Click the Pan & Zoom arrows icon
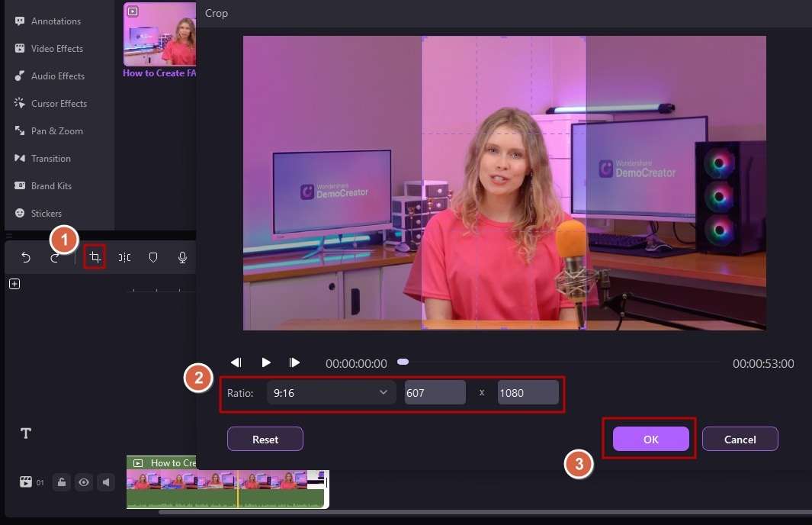 20,130
